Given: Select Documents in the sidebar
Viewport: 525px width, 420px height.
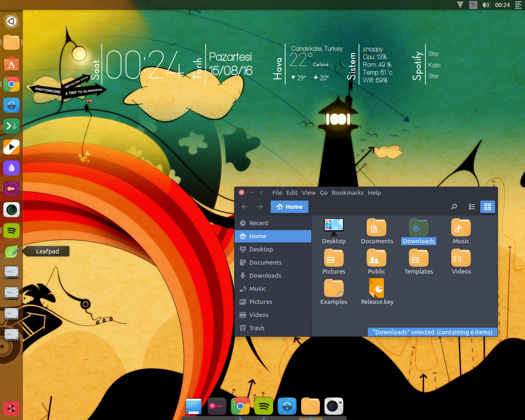Looking at the screenshot, I should [273, 262].
